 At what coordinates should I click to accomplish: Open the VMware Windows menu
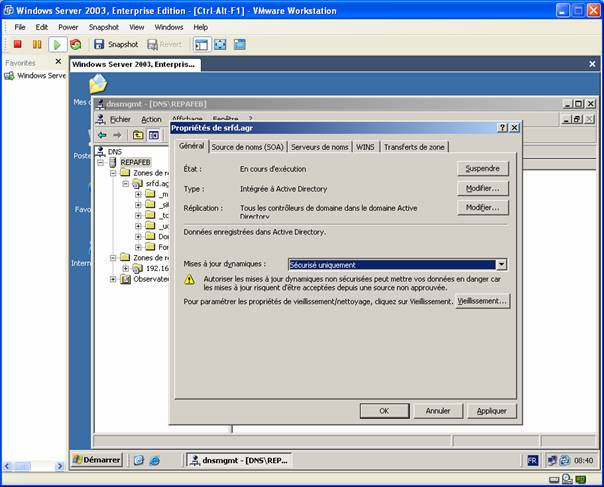169,27
